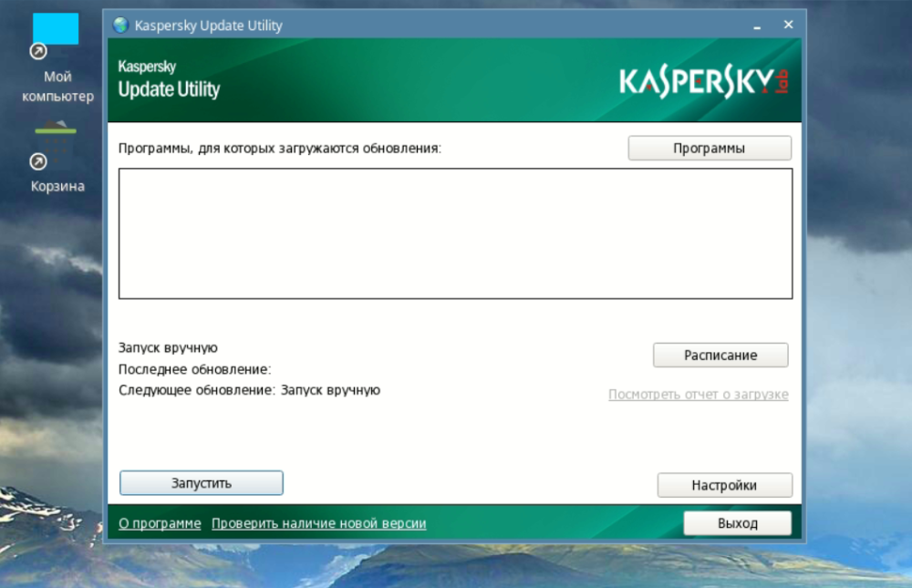The image size is (912, 588).
Task: Minimize the Kaspersky Update Utility window
Action: [x=757, y=25]
